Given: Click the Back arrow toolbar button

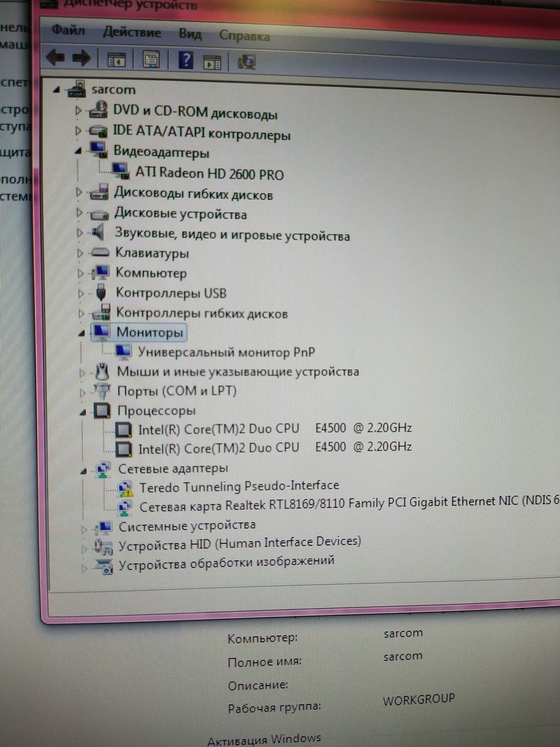Looking at the screenshot, I should pos(55,58).
